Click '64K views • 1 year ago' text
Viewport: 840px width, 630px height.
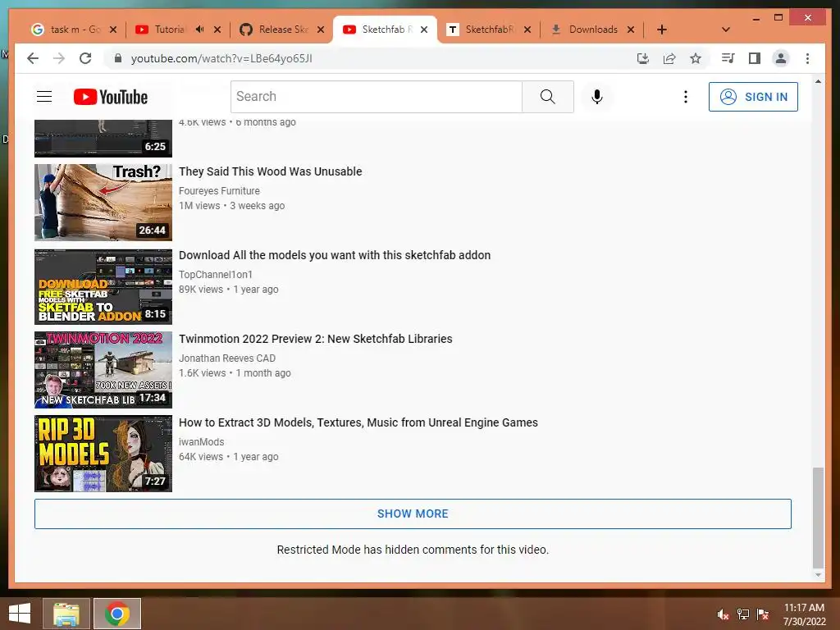pos(228,456)
